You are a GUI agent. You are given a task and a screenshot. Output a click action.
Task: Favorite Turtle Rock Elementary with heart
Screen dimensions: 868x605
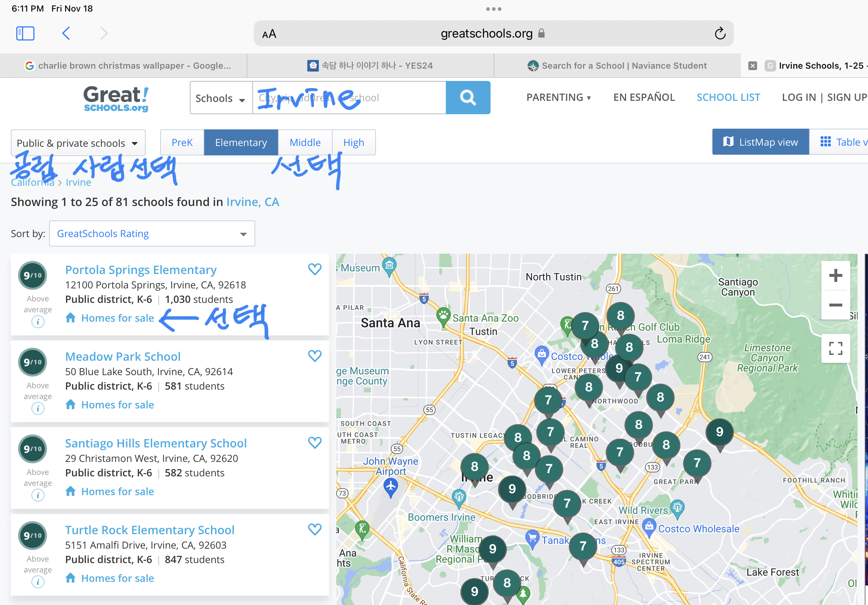pyautogui.click(x=315, y=529)
